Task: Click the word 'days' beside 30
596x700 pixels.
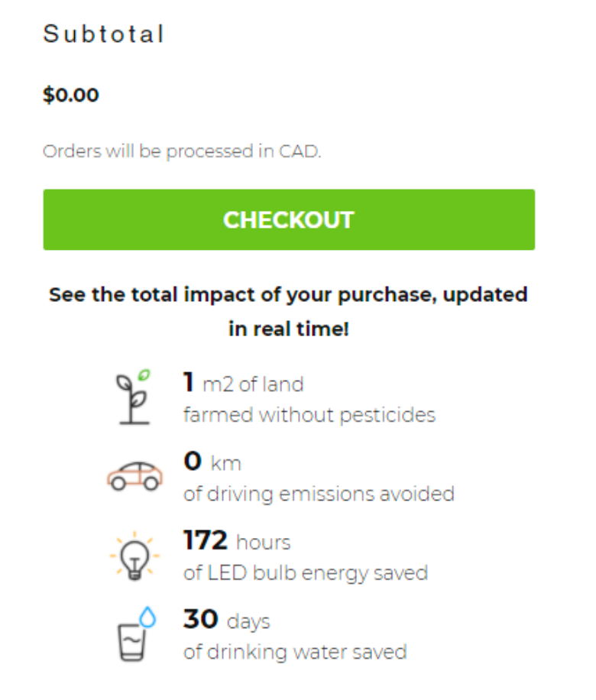Action: 248,621
